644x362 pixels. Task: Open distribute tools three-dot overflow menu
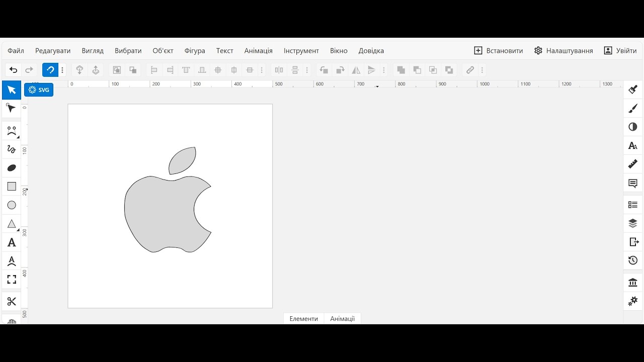pyautogui.click(x=307, y=70)
